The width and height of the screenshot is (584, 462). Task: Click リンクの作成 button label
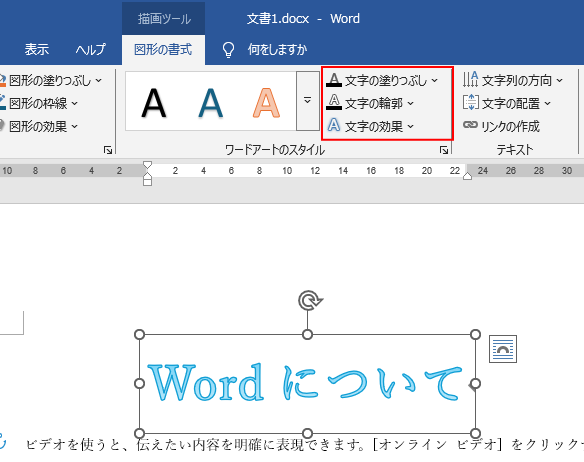point(510,126)
